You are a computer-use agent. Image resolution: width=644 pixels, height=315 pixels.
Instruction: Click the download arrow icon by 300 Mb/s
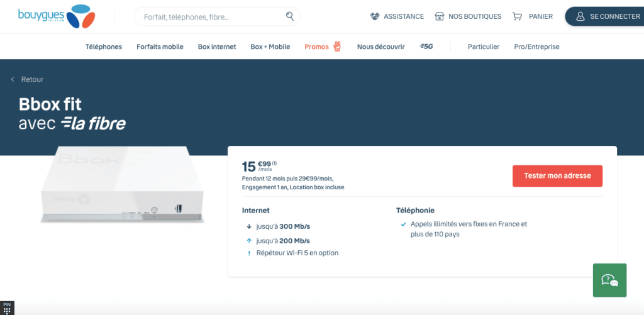click(x=248, y=226)
